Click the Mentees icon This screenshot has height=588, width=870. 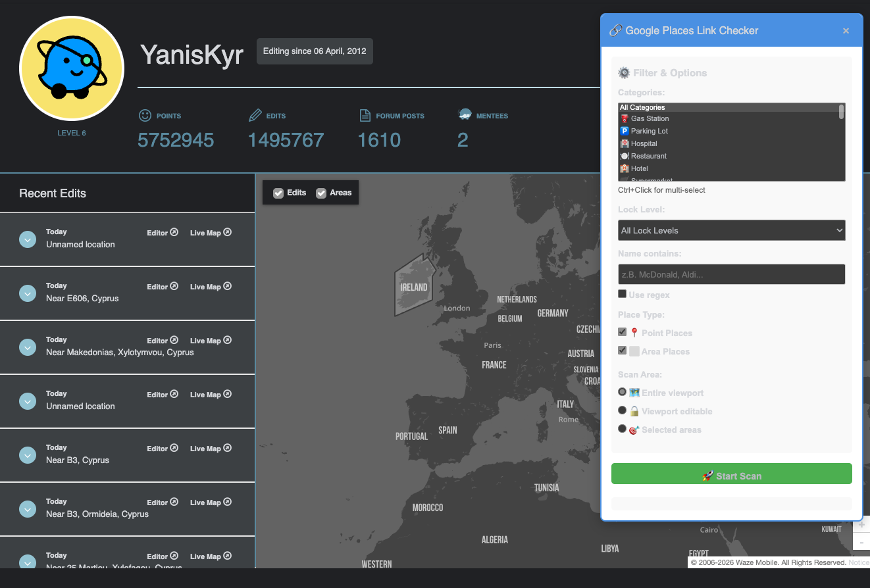(465, 115)
